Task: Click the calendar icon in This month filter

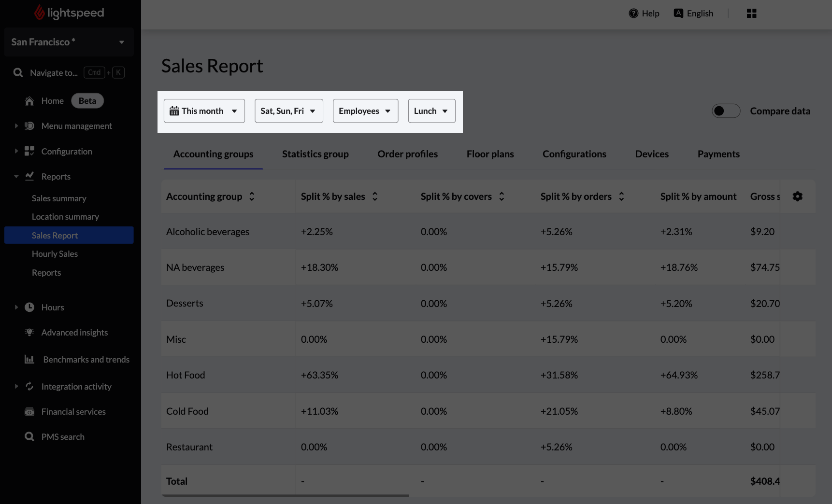Action: click(x=174, y=111)
